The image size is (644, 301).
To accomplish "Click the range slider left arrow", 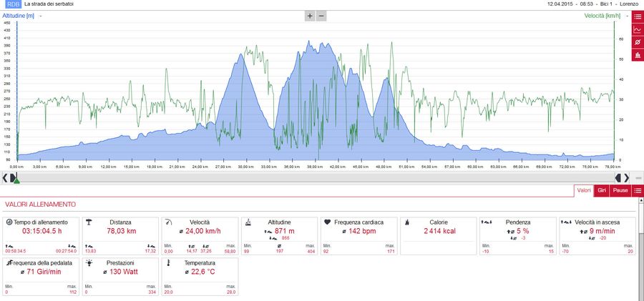I will click(x=5, y=177).
